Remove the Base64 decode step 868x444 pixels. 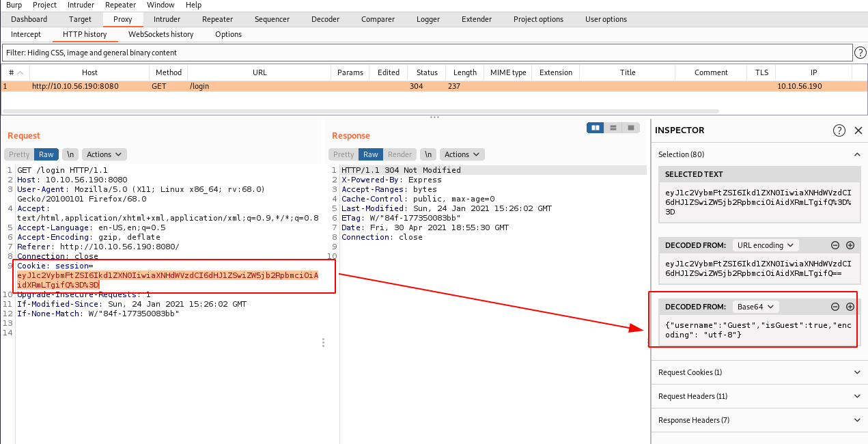click(x=835, y=307)
